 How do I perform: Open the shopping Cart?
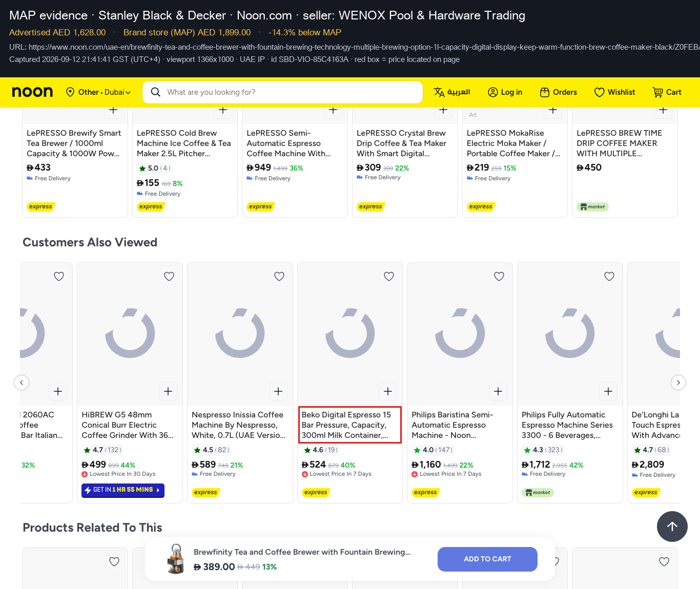(x=667, y=92)
